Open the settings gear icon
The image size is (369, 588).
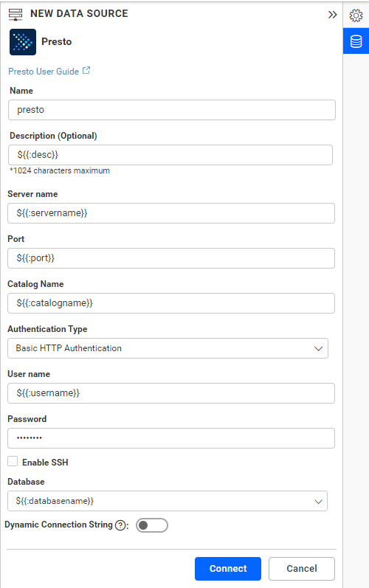[x=356, y=15]
